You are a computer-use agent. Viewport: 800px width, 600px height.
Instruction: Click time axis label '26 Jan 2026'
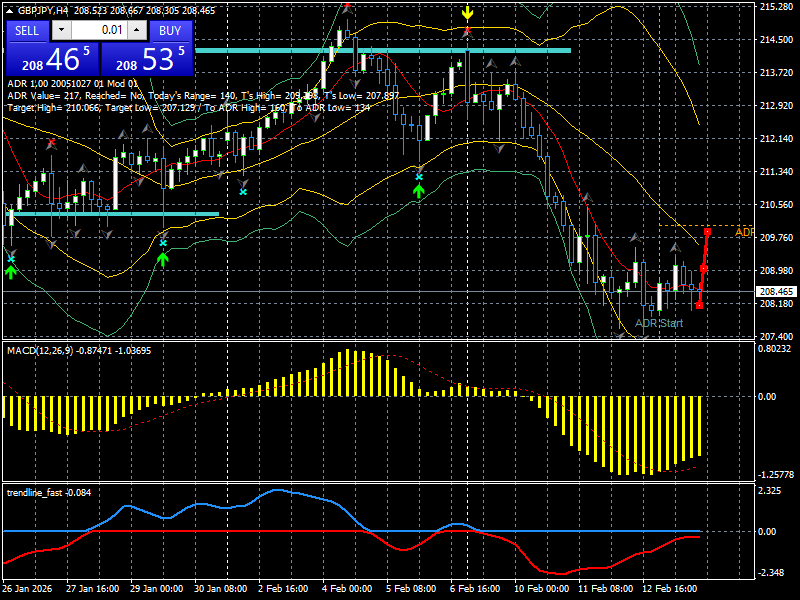coord(27,588)
